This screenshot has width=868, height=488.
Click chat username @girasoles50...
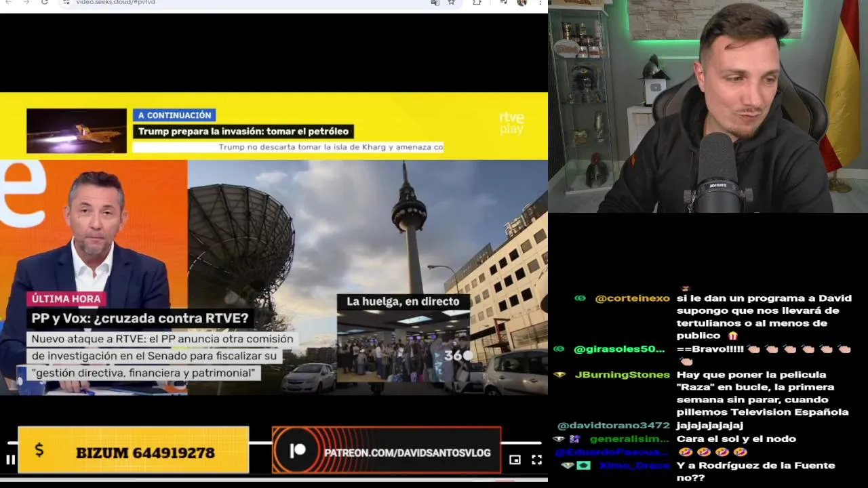pos(619,349)
